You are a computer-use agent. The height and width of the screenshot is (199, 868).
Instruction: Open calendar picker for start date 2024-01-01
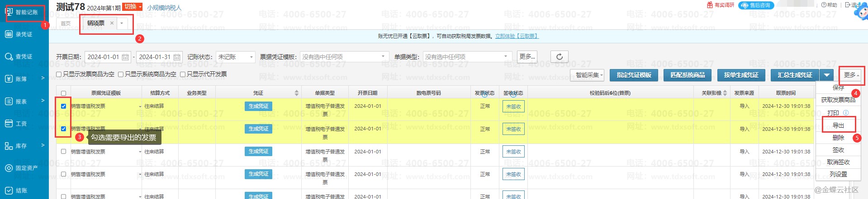click(x=125, y=57)
